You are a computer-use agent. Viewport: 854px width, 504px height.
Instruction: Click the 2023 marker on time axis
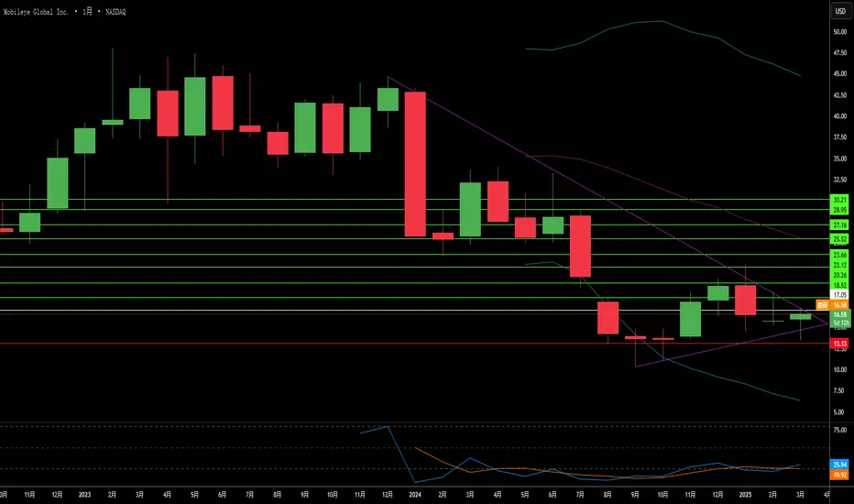84,495
